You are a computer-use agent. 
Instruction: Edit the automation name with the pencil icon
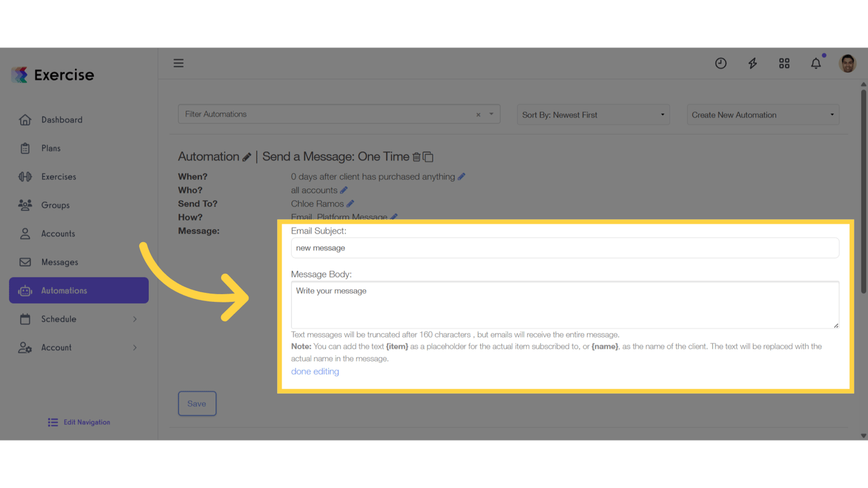[x=247, y=156]
